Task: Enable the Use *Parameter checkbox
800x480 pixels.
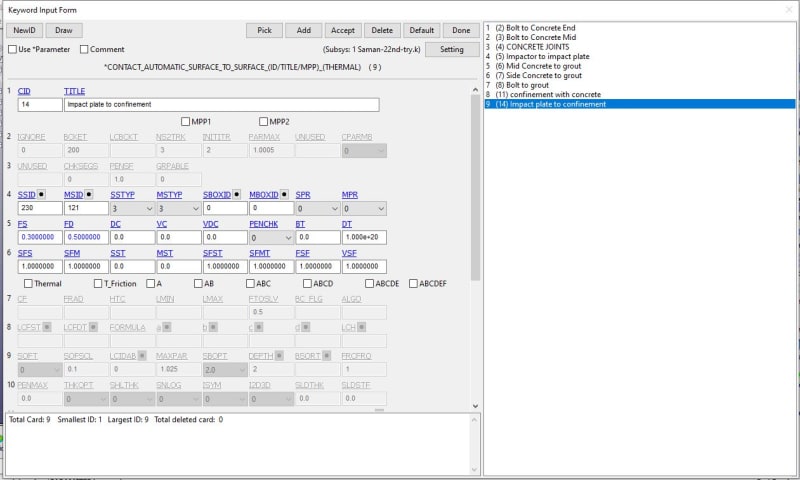Action: (13, 49)
